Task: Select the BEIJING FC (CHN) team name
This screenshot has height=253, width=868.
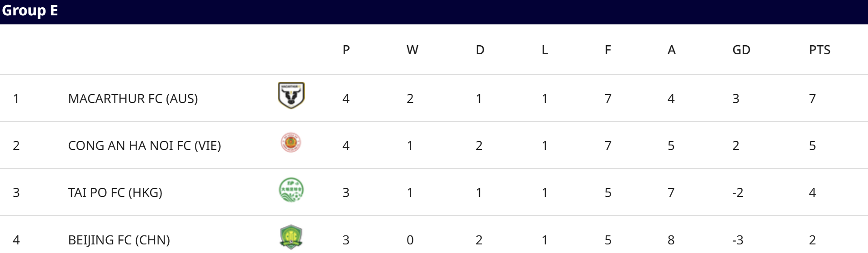Action: click(x=119, y=240)
